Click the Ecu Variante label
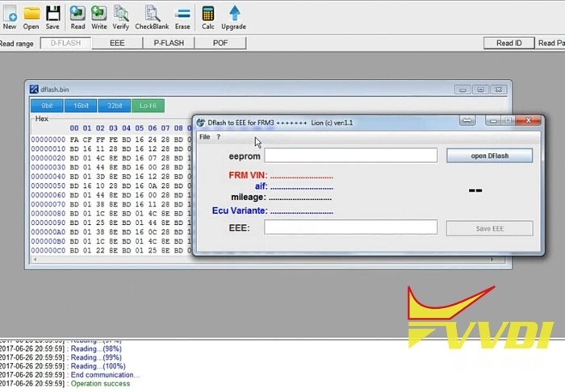 pyautogui.click(x=240, y=211)
